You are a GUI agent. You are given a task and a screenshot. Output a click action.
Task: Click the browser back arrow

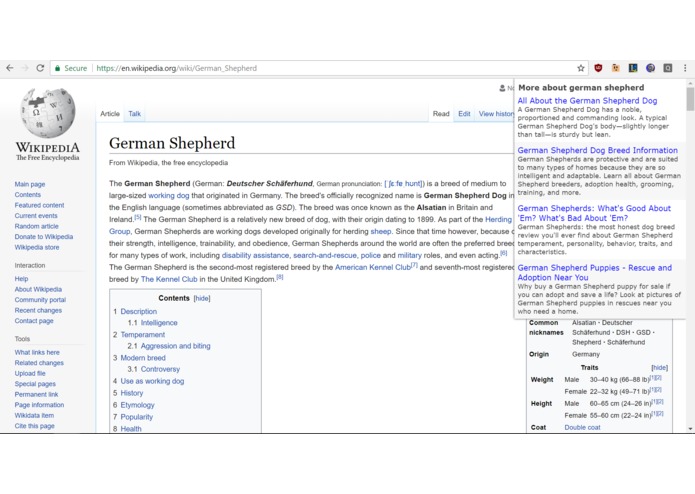[x=10, y=68]
